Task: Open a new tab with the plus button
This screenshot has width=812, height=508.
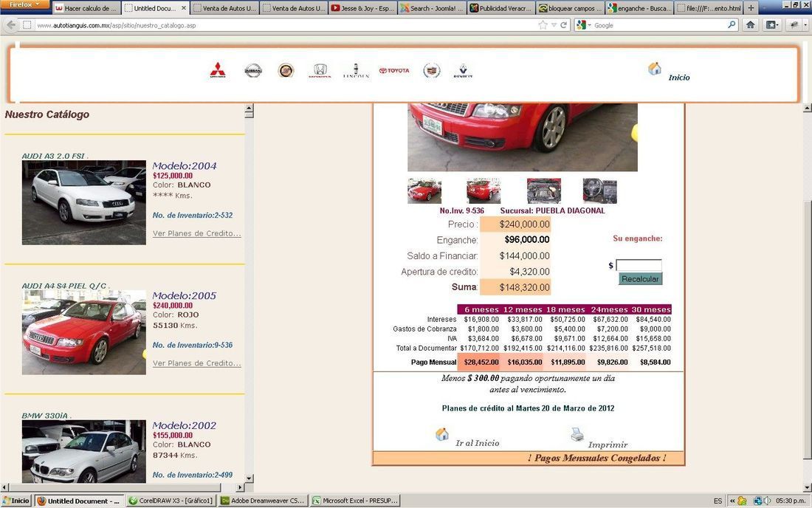Action: 751,8
